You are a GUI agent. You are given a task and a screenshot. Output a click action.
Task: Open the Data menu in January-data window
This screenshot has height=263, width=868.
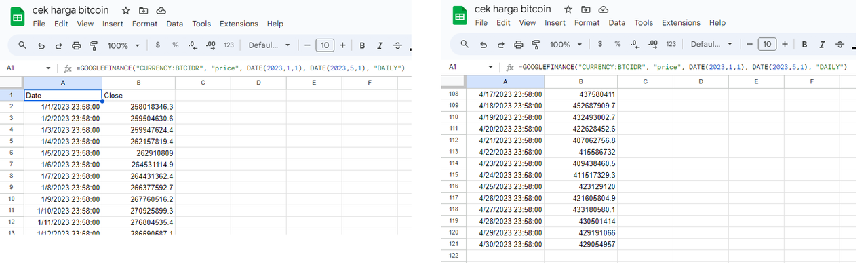point(175,24)
